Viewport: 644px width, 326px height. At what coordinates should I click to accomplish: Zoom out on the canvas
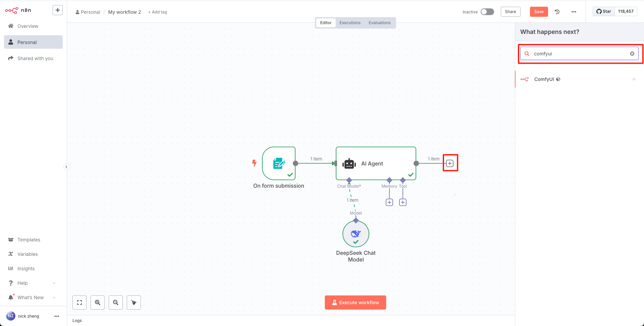[x=116, y=302]
